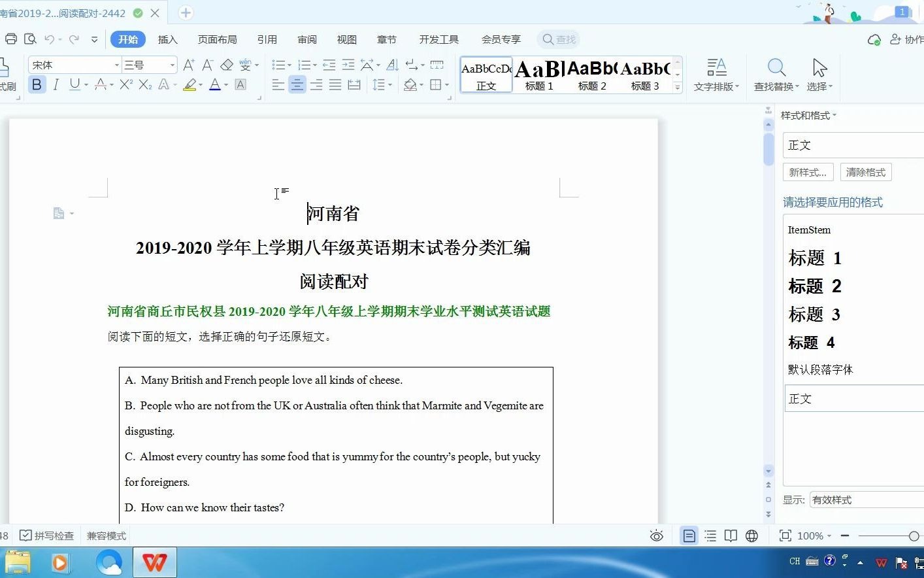Open outline view in the status bar

710,535
